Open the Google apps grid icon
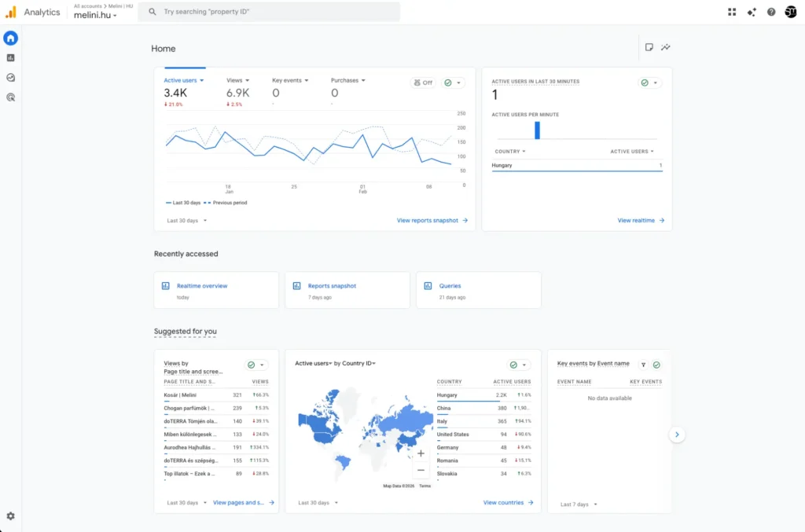The width and height of the screenshot is (805, 532). point(732,12)
